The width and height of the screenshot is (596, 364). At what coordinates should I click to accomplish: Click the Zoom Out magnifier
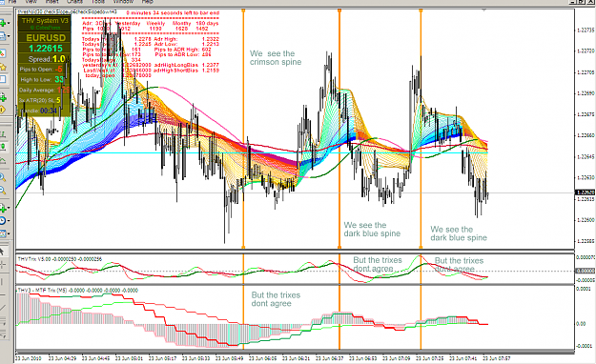click(3, 190)
